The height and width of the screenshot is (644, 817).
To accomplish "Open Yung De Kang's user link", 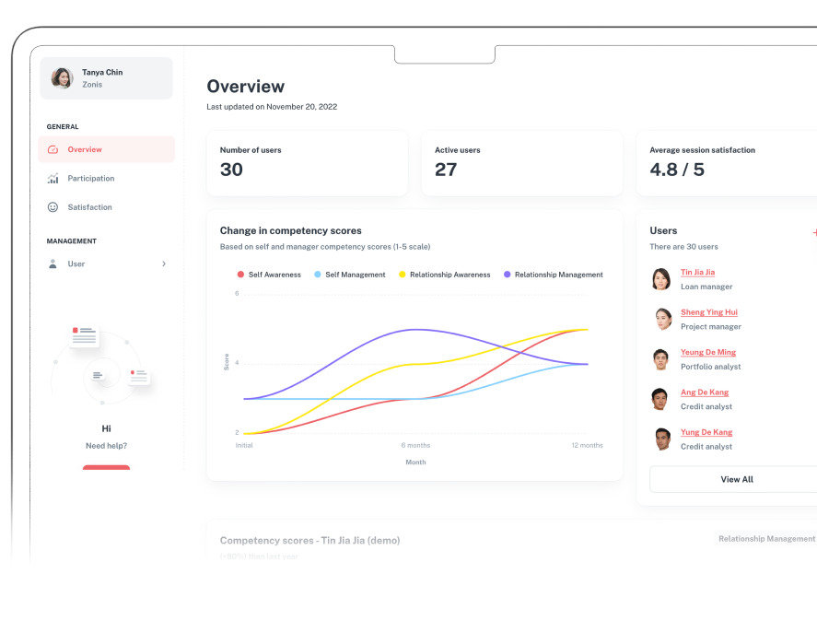I will (x=706, y=432).
